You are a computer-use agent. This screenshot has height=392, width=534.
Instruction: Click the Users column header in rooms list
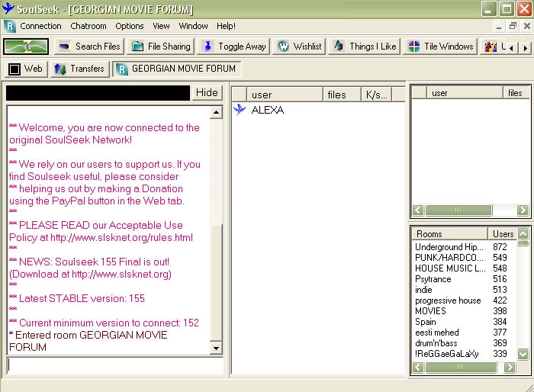(x=503, y=234)
